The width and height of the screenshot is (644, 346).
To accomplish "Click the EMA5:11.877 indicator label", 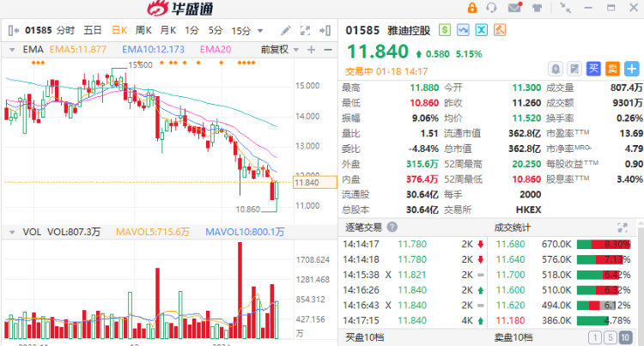I will point(77,50).
